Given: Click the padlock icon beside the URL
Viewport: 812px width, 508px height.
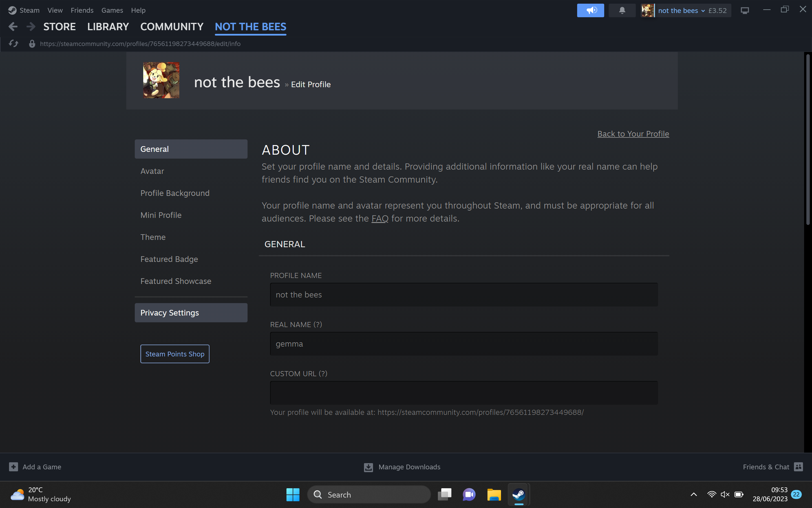Looking at the screenshot, I should [x=32, y=44].
